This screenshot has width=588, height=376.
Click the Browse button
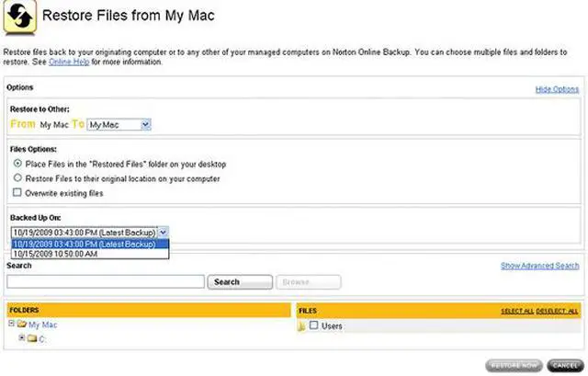[309, 282]
